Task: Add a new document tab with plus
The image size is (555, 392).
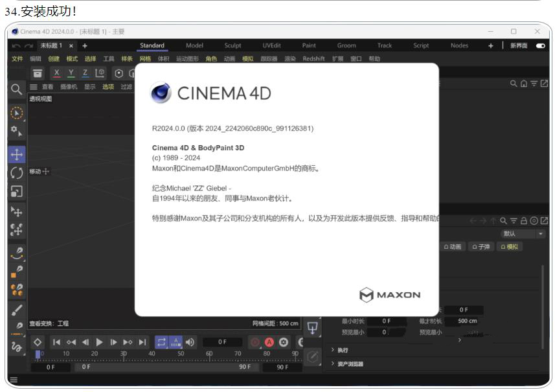Action: coord(85,46)
